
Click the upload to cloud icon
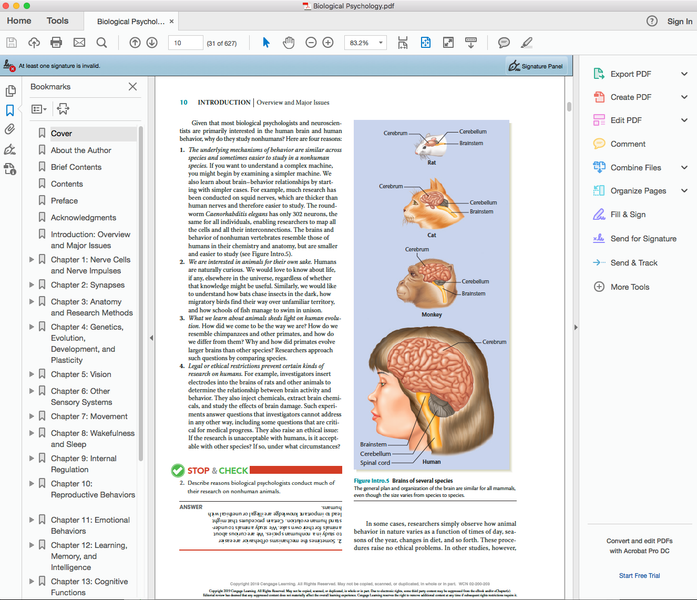pyautogui.click(x=34, y=43)
